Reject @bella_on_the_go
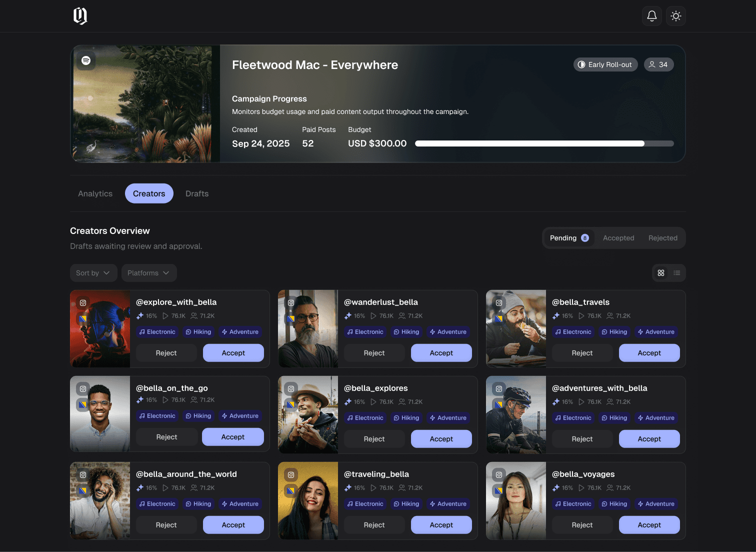756x552 pixels. tap(167, 437)
